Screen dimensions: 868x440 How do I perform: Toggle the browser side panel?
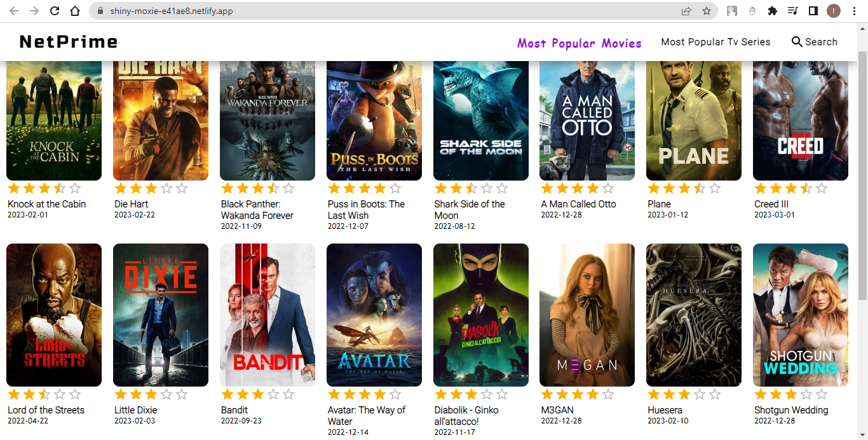coord(813,11)
